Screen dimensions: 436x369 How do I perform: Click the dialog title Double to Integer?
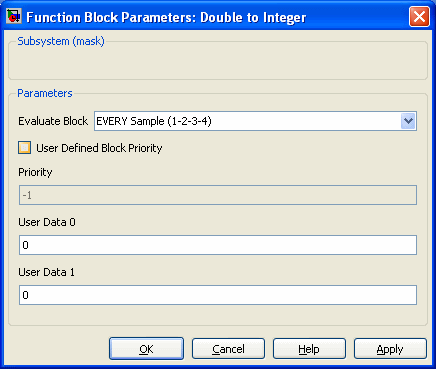253,17
